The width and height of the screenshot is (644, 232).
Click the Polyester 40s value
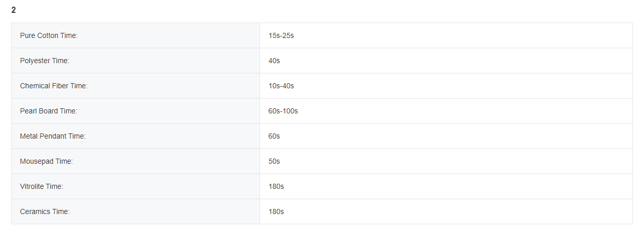pos(274,61)
